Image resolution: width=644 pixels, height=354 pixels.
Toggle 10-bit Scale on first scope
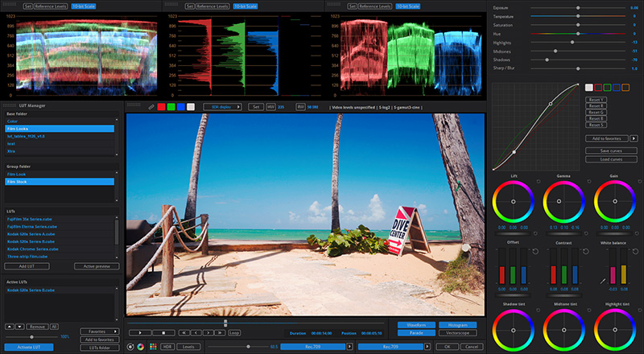pos(84,6)
